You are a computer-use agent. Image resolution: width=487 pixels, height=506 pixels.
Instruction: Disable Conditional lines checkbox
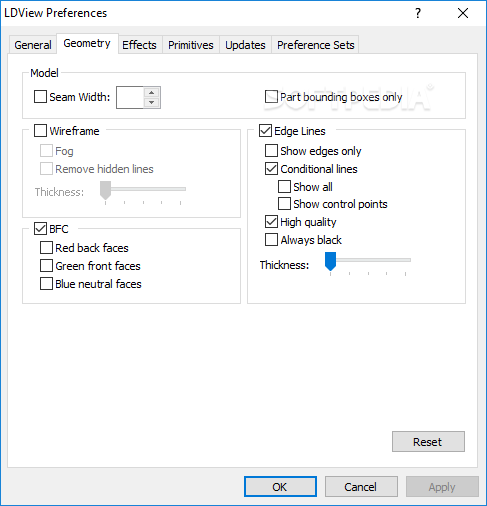[x=271, y=169]
